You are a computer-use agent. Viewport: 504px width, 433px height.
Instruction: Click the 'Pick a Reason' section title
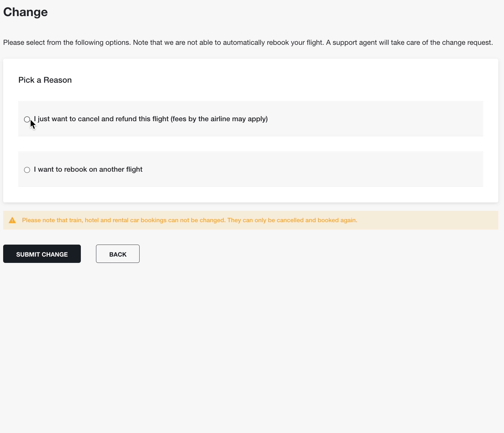[45, 80]
